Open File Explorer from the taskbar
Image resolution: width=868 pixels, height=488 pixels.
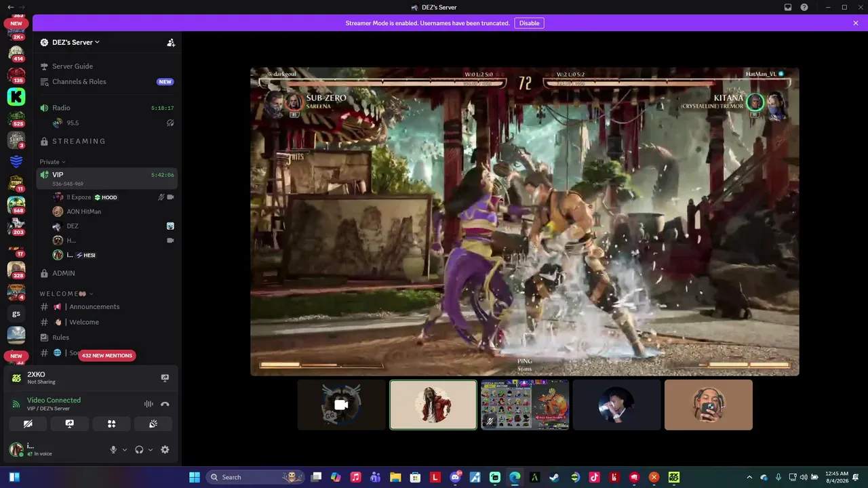tap(395, 477)
